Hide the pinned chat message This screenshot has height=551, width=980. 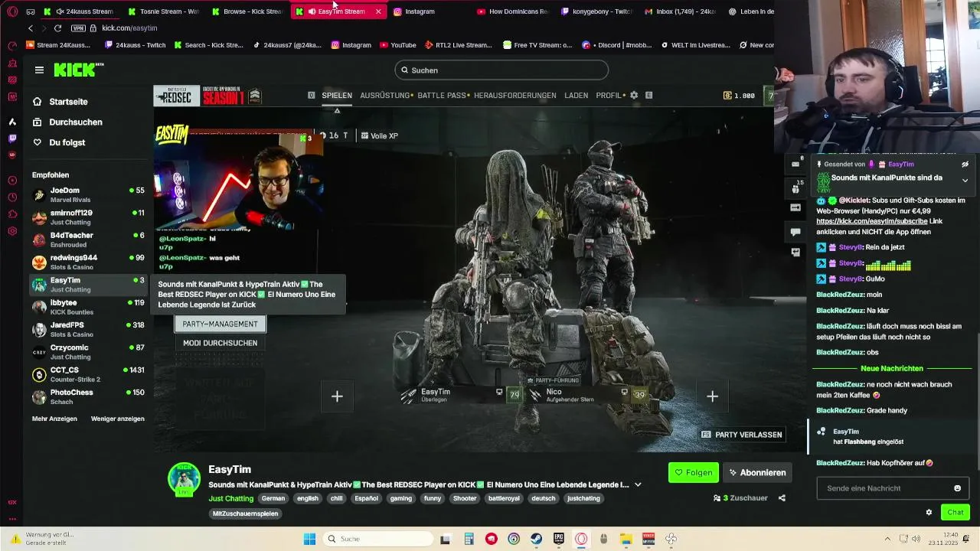coord(965,164)
